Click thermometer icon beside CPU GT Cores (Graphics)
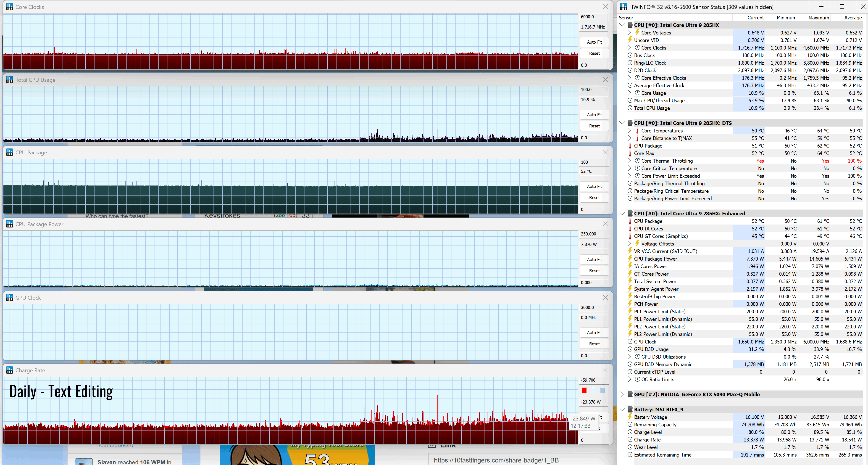The height and width of the screenshot is (465, 868). click(x=630, y=236)
